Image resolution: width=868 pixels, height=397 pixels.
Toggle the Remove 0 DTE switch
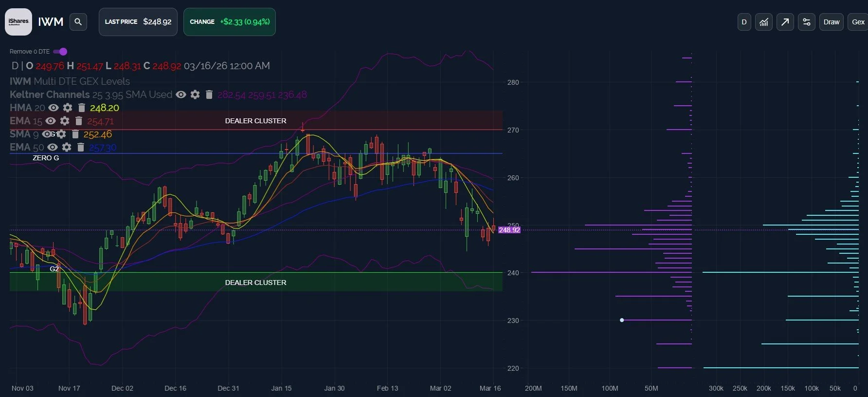tap(60, 52)
